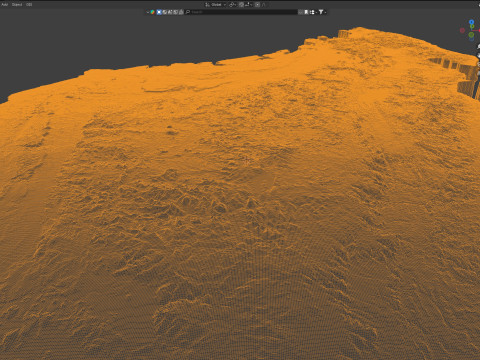Click the multicolored circle icon in second toolbar
The width and height of the screenshot is (480, 360).
[x=152, y=12]
